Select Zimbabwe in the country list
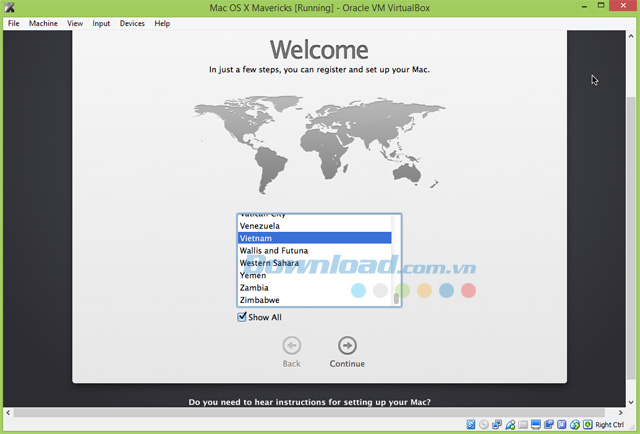Screen dimensions: 640x434 point(260,300)
